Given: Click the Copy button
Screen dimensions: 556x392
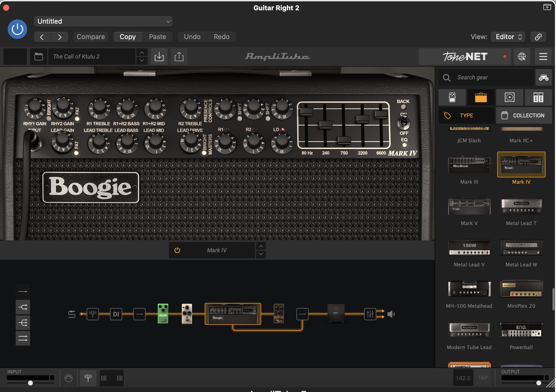Looking at the screenshot, I should point(128,37).
